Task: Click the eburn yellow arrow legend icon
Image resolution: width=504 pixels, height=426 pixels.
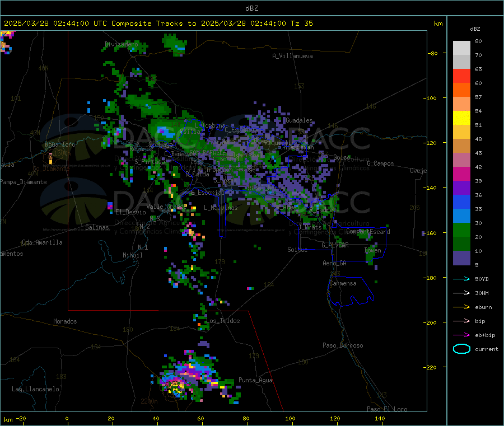Action: pyautogui.click(x=461, y=307)
